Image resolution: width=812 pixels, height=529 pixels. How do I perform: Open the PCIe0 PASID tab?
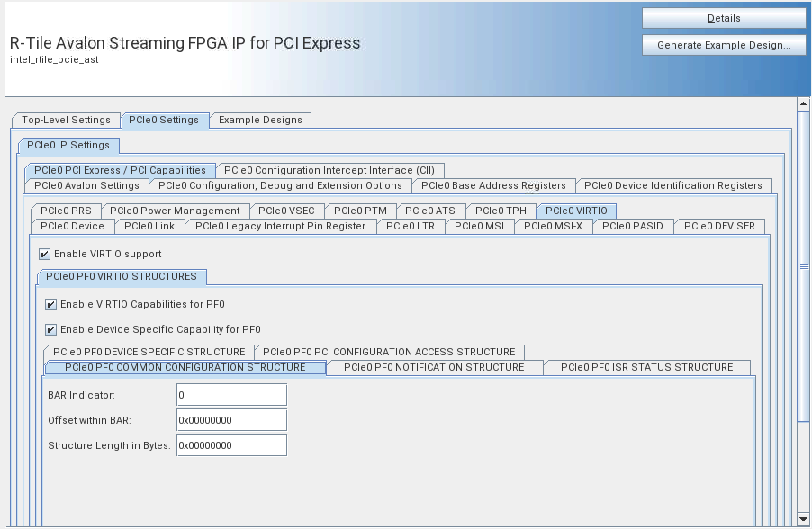(633, 226)
